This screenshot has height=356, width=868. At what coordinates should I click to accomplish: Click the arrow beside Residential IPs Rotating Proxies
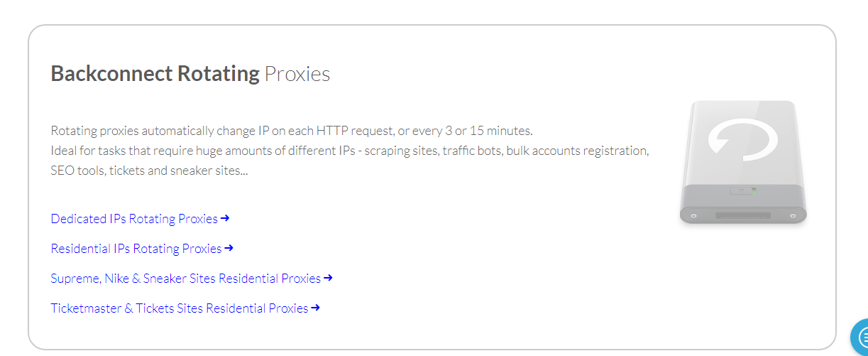point(229,248)
